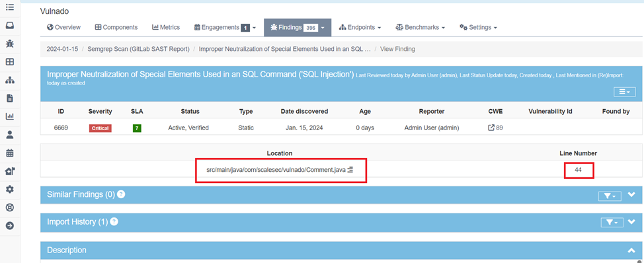Click the Critical severity badge
The height and width of the screenshot is (263, 644).
tap(101, 128)
